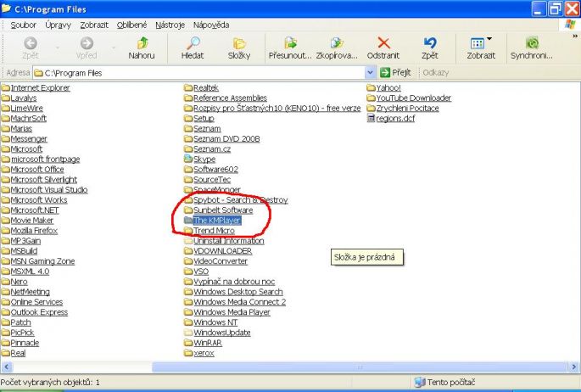The image size is (581, 392).
Task: Click the scrollbar left arrow
Action: 7,367
